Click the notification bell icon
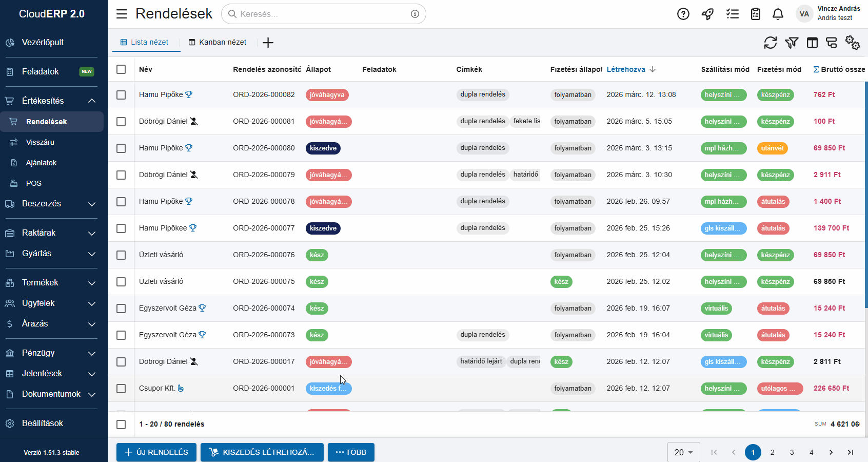 [x=778, y=14]
